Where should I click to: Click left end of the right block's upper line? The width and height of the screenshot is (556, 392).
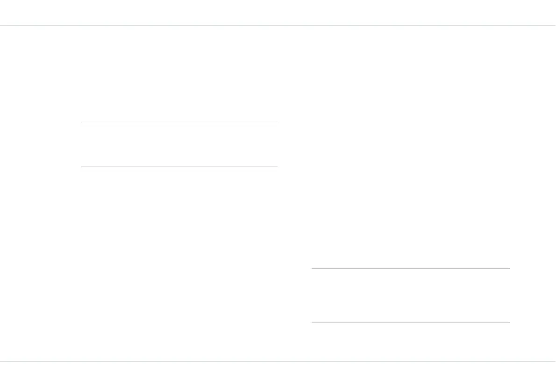(313, 268)
